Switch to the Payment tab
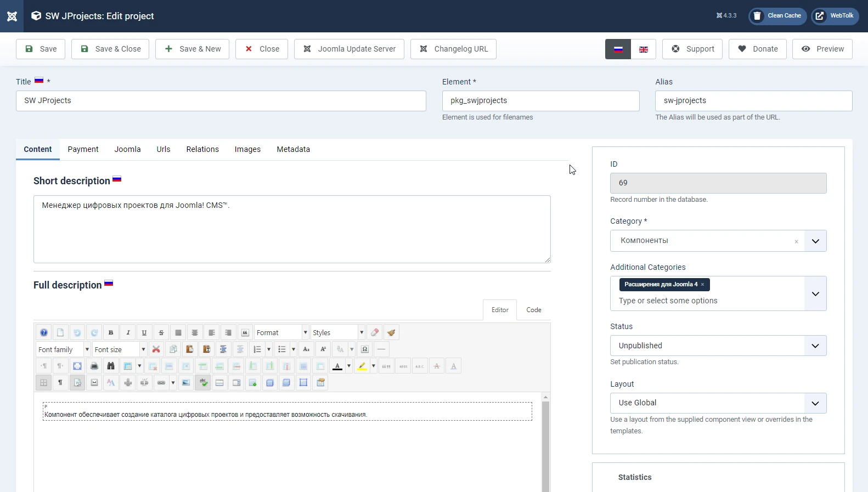 point(83,149)
